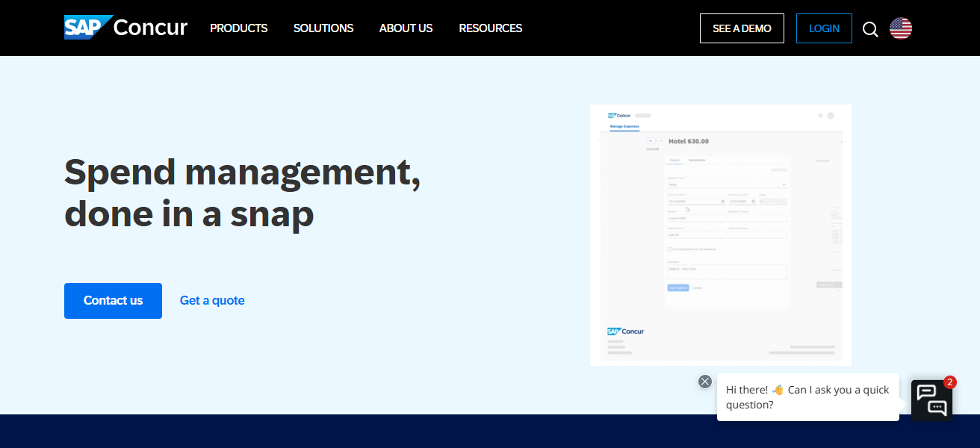Click the forward arrow beside the back arrow
The image size is (980, 448).
[661, 140]
